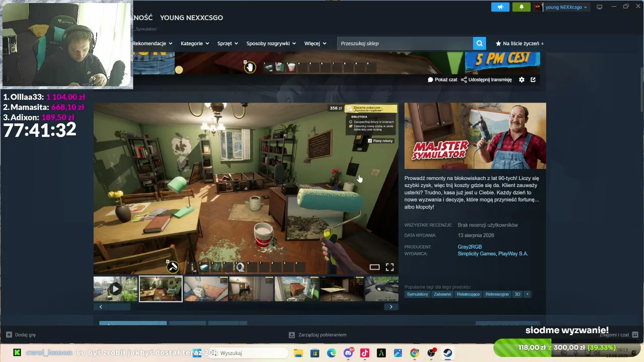Select the Zabawne tag

pyautogui.click(x=442, y=294)
